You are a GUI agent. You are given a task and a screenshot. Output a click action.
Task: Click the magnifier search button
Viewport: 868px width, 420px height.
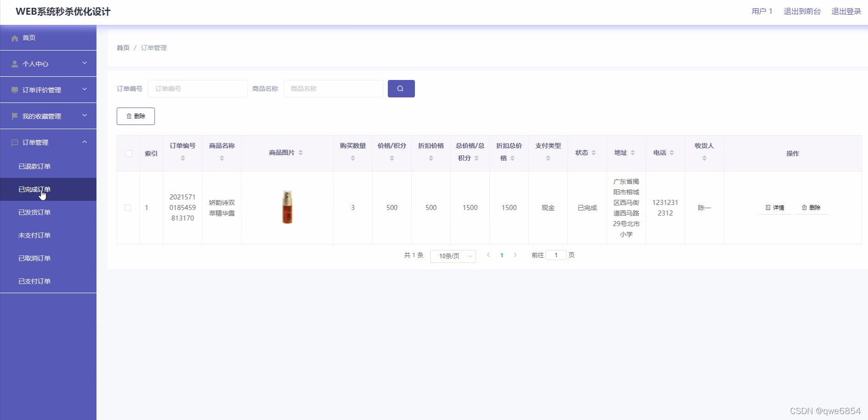401,88
